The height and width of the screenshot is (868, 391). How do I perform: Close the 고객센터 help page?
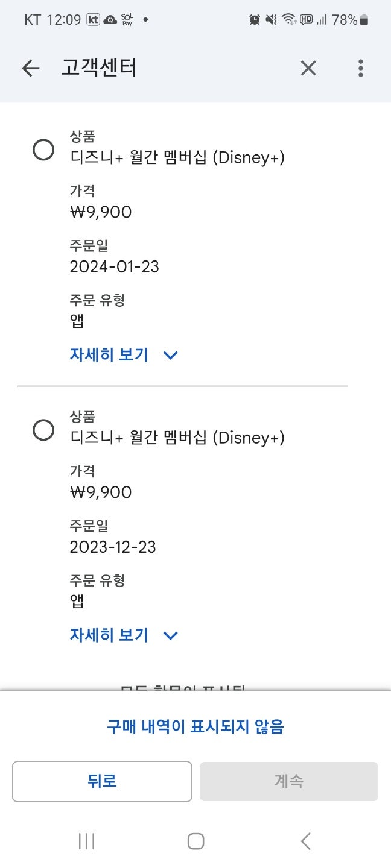[308, 69]
